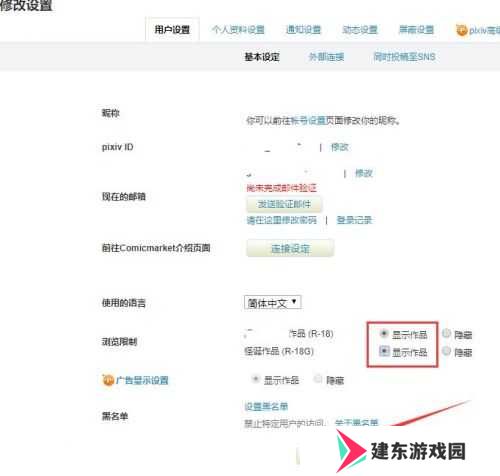Open the 登录记录 link
This screenshot has width=500, height=476.
tap(354, 220)
